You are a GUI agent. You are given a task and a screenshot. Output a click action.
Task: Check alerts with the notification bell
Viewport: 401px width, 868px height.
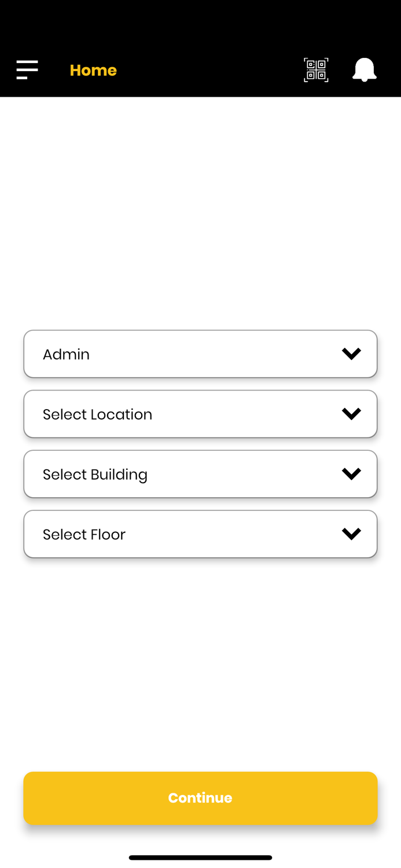pos(365,69)
